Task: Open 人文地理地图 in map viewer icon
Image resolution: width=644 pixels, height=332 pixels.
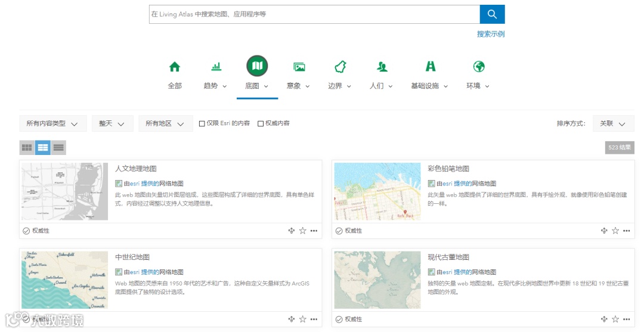Action: pyautogui.click(x=291, y=231)
